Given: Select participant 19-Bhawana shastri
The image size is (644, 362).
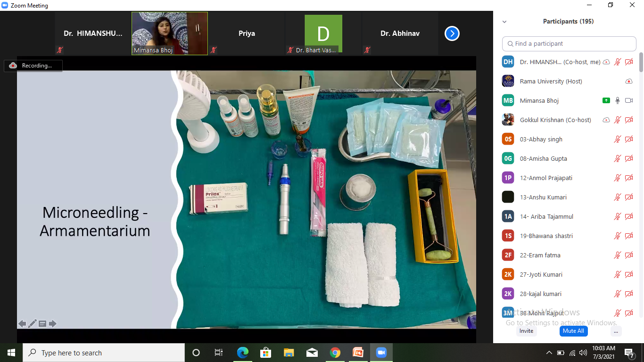Looking at the screenshot, I should [568, 236].
